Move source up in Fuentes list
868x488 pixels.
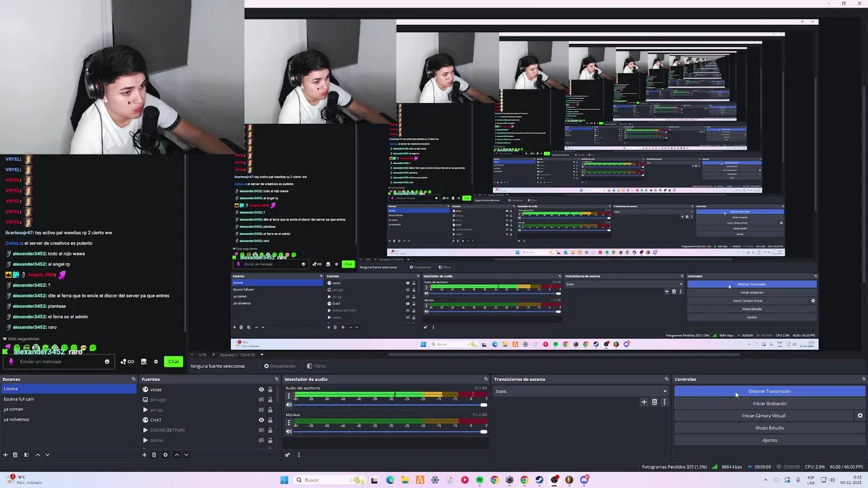click(x=176, y=455)
